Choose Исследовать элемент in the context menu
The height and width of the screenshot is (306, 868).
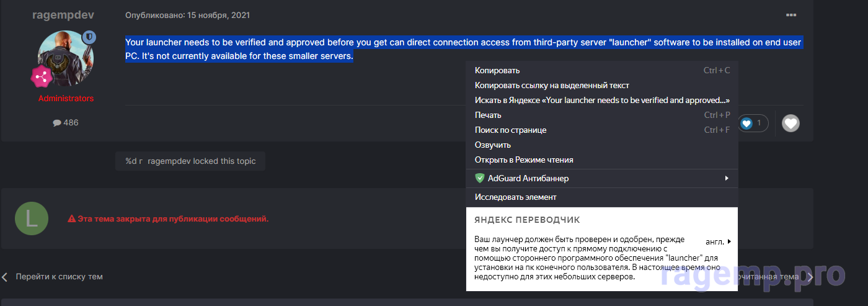click(x=515, y=197)
